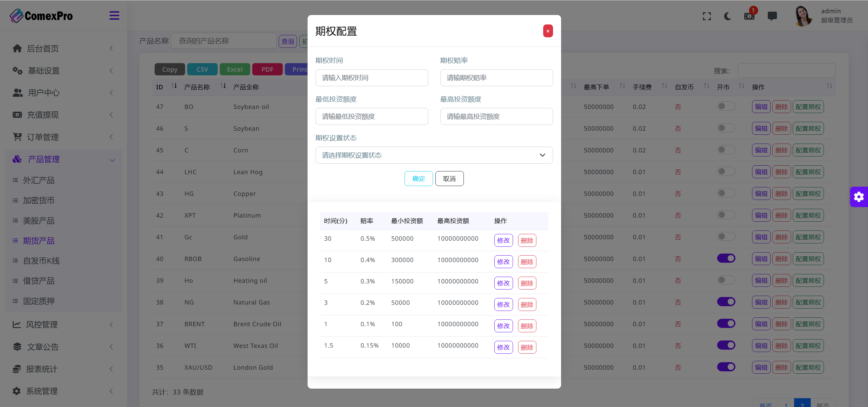Collapse the 产品管理 menu chevron
This screenshot has width=868, height=407.
pyautogui.click(x=112, y=160)
